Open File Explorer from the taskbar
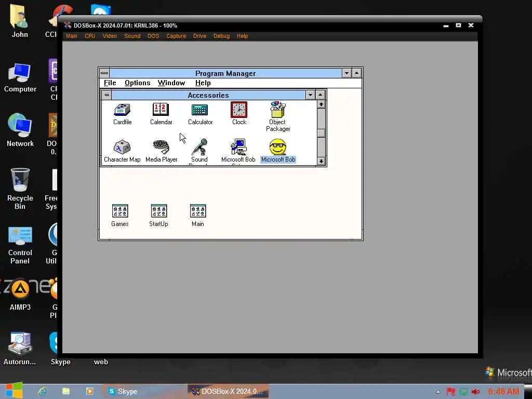This screenshot has height=399, width=532. tap(66, 391)
